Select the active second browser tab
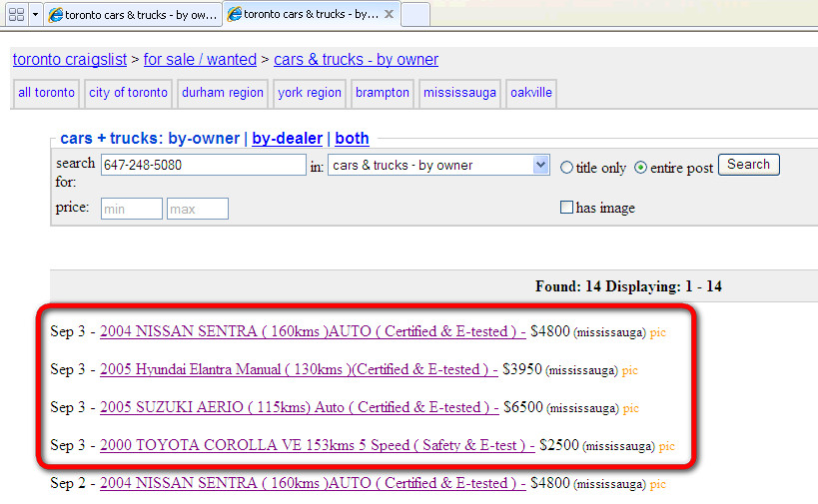The height and width of the screenshot is (504, 818). 312,14
